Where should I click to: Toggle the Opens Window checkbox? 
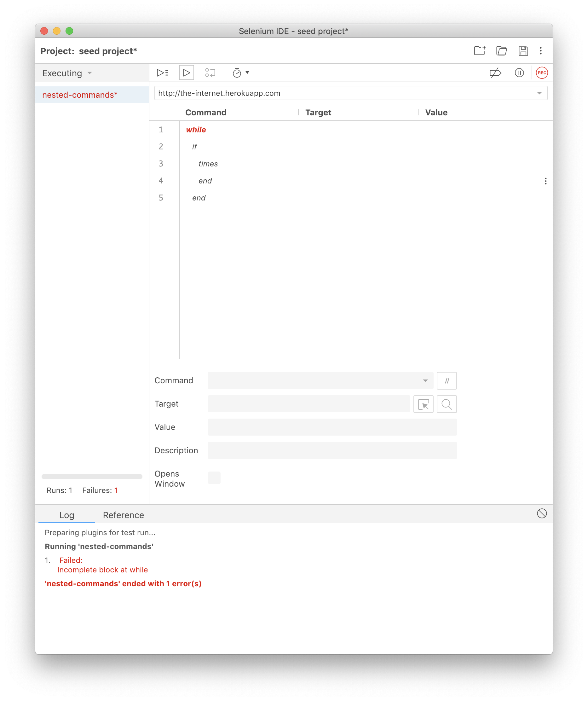pos(214,478)
